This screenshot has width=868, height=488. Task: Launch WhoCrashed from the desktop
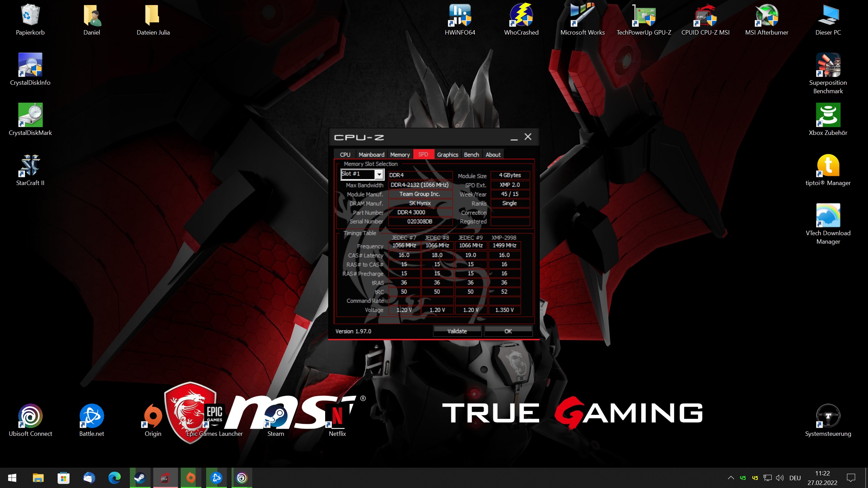point(521,16)
